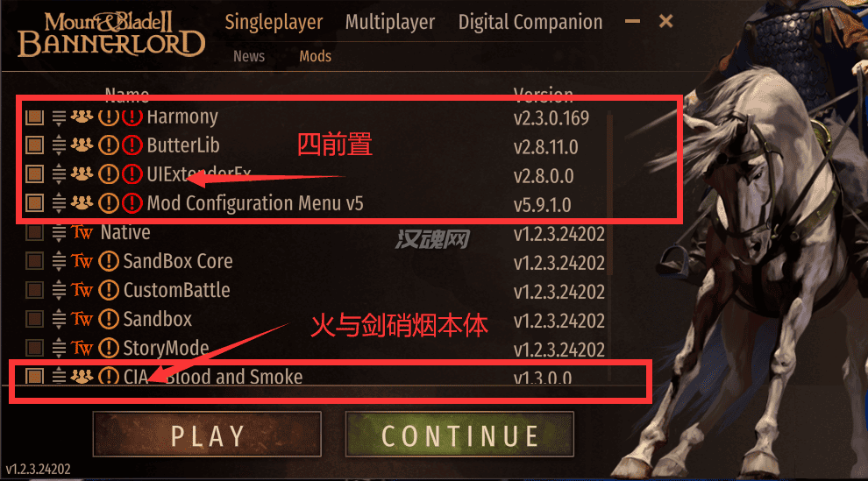868x481 pixels.
Task: Click the TaleWorlds icon on CustomBattle row
Action: 82,290
